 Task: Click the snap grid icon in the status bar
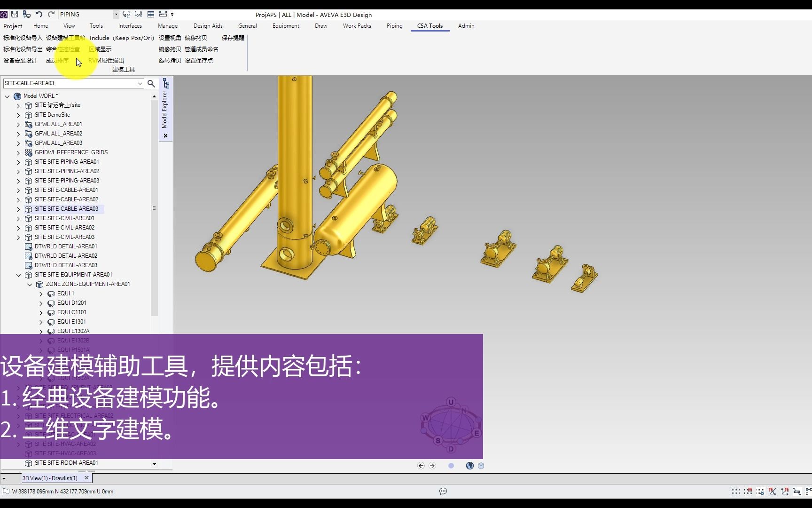point(736,491)
